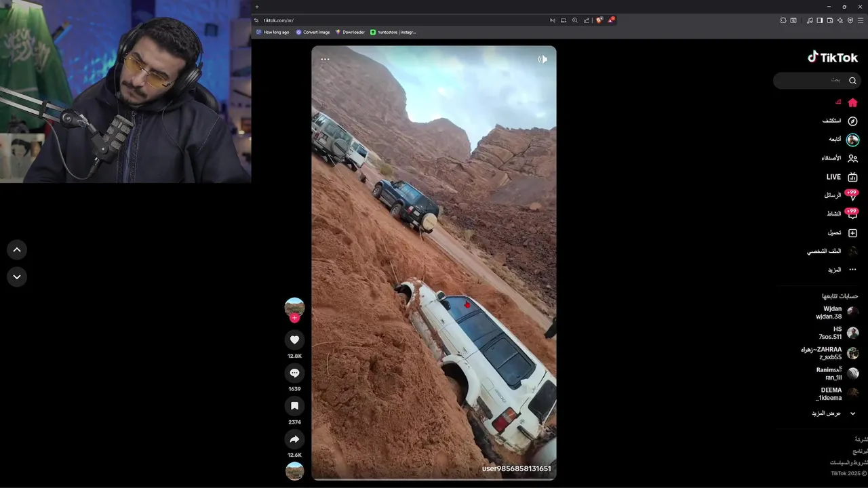Viewport: 868px width, 488px height.
Task: Go to next video with down arrow
Action: 17,277
